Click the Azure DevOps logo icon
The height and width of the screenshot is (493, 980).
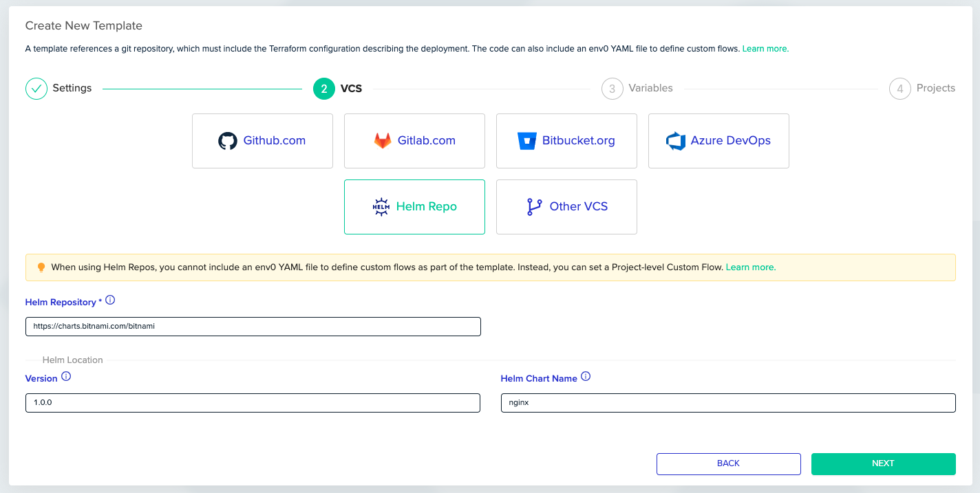tap(676, 141)
